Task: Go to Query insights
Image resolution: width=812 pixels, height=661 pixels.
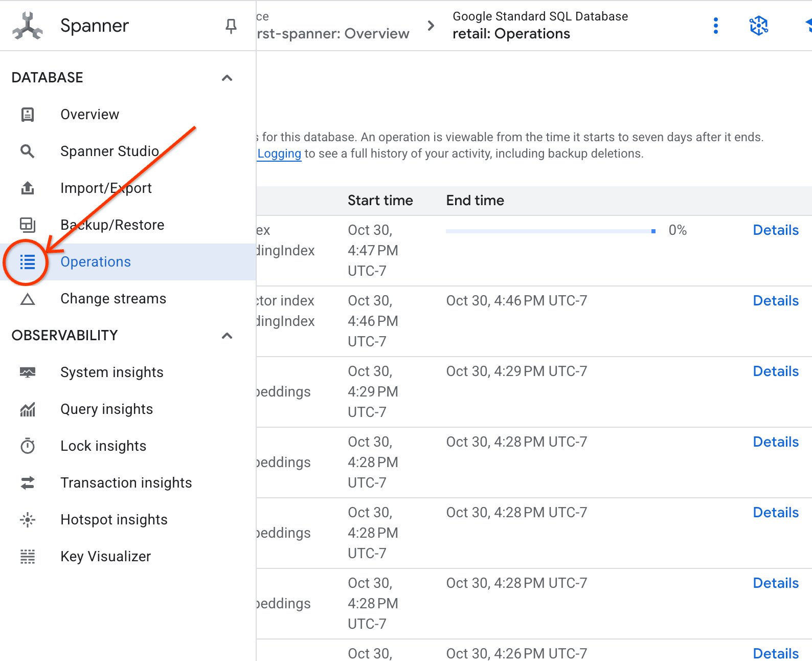Action: [x=106, y=409]
